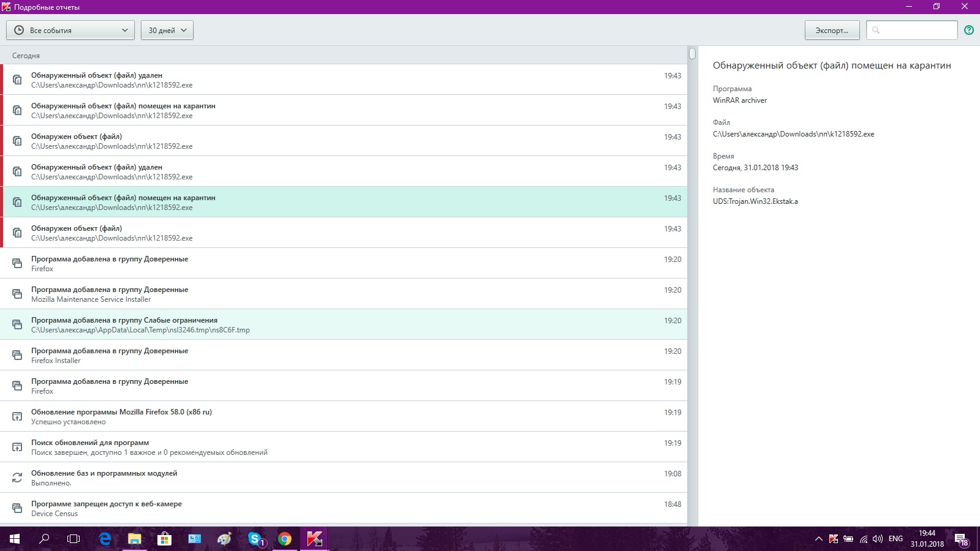The image size is (980, 551).
Task: Click the green help question mark icon
Action: tap(968, 30)
